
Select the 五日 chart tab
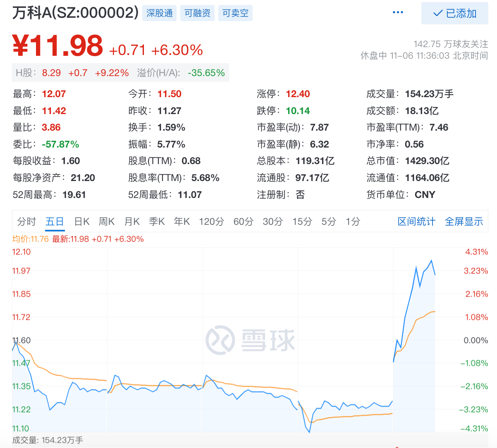click(55, 222)
